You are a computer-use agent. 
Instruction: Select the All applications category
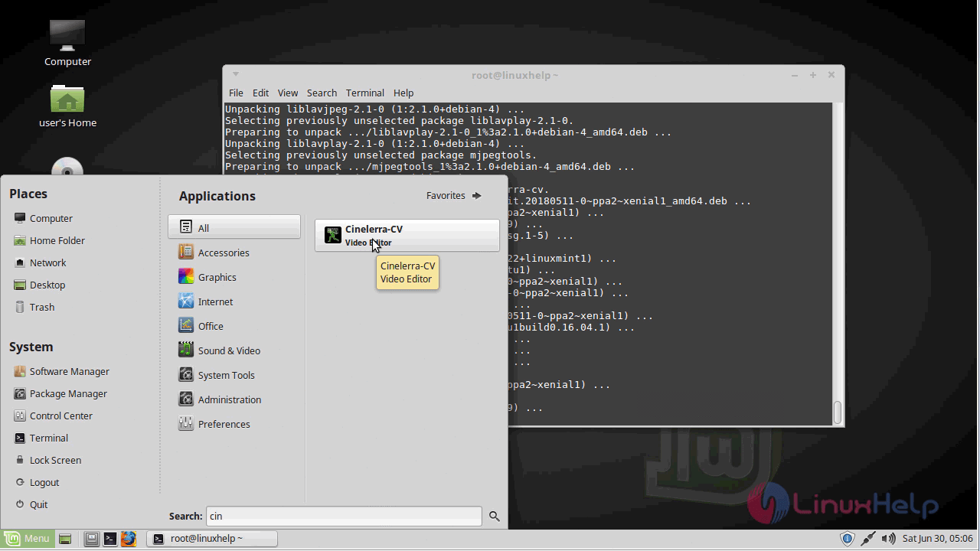coord(234,227)
